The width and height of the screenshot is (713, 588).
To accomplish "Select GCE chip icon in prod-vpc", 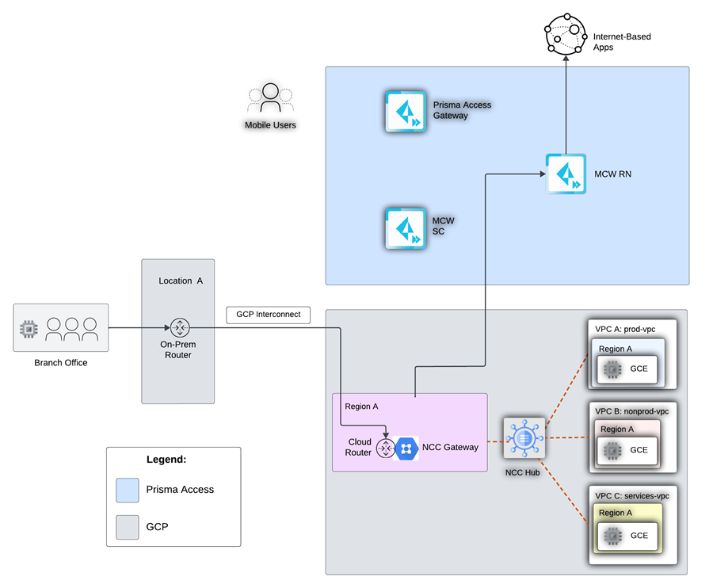I will [x=612, y=369].
